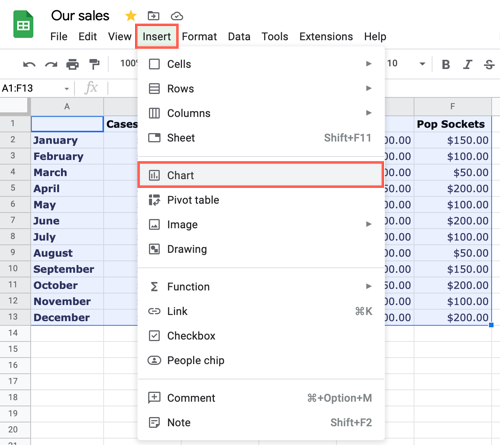
Task: Click the December cell
Action: pyautogui.click(x=67, y=317)
